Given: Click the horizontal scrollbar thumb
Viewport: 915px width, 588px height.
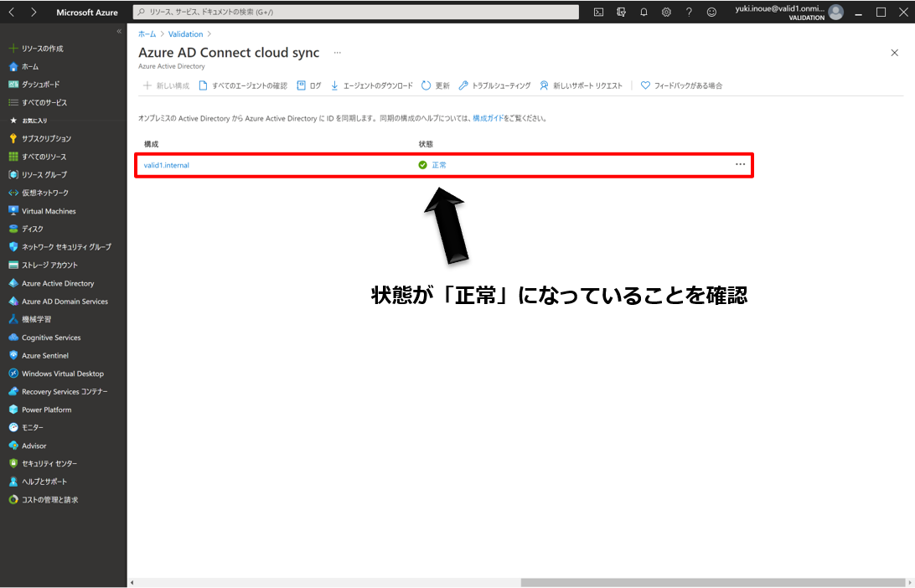Looking at the screenshot, I should click(x=712, y=582).
